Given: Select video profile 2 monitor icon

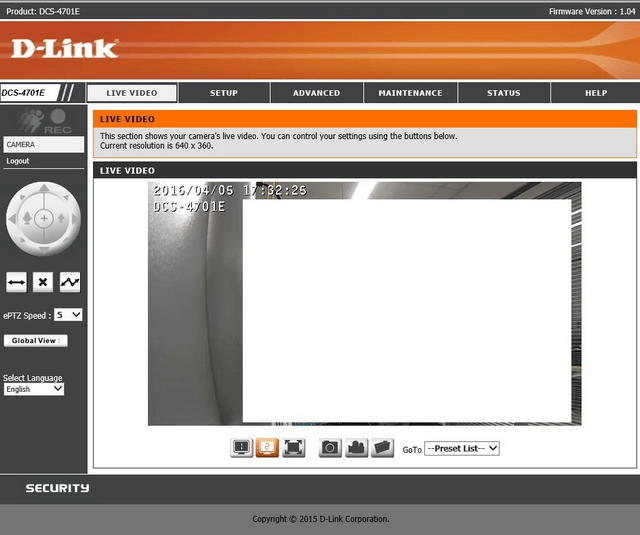Looking at the screenshot, I should click(x=267, y=448).
